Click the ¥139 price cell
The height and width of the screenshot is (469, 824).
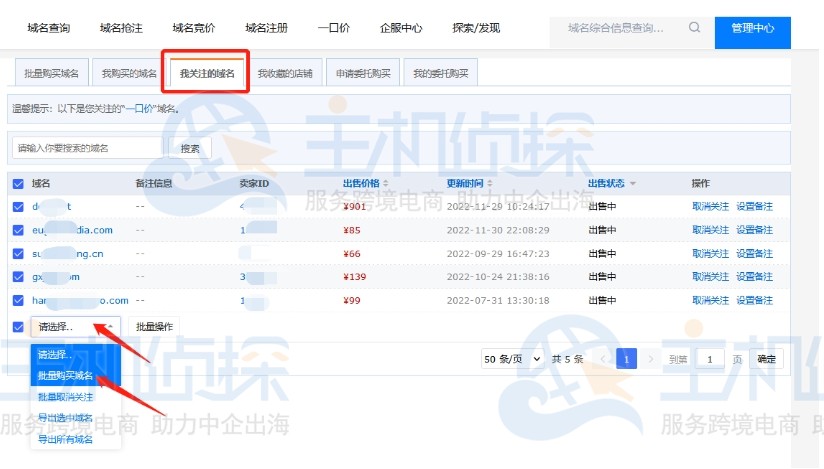(355, 277)
